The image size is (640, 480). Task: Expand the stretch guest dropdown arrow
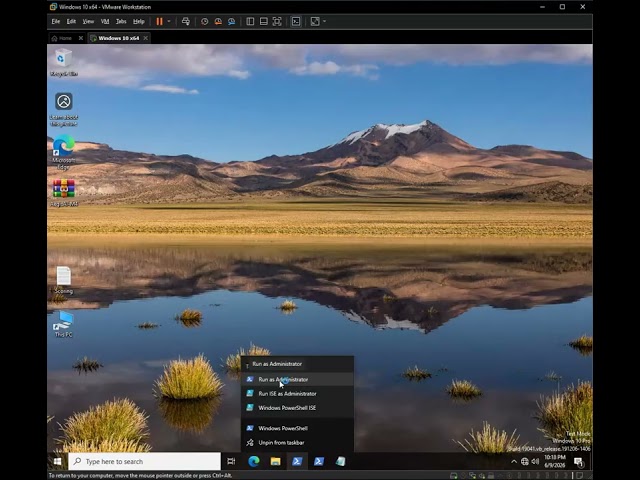(x=324, y=21)
